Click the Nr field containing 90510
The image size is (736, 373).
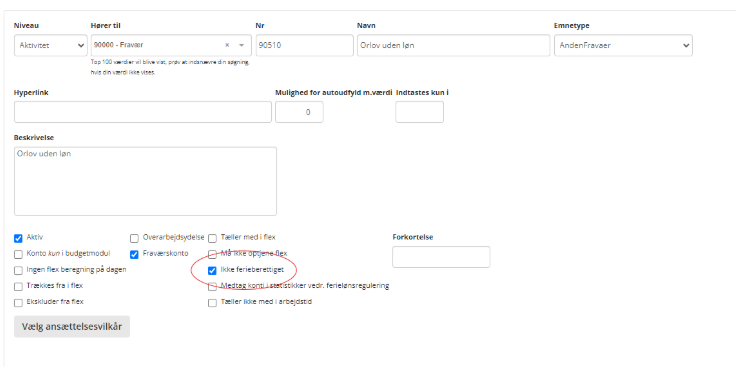tap(304, 46)
